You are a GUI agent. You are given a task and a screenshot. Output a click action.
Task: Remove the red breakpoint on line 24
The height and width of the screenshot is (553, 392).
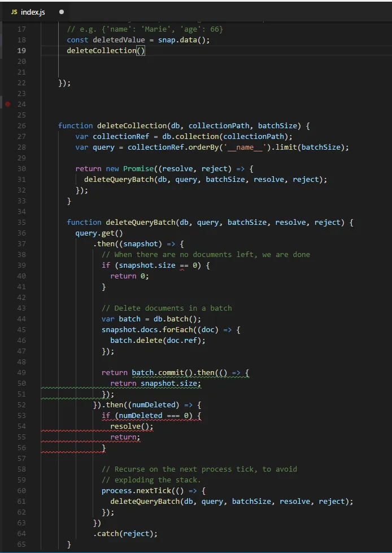pos(8,104)
